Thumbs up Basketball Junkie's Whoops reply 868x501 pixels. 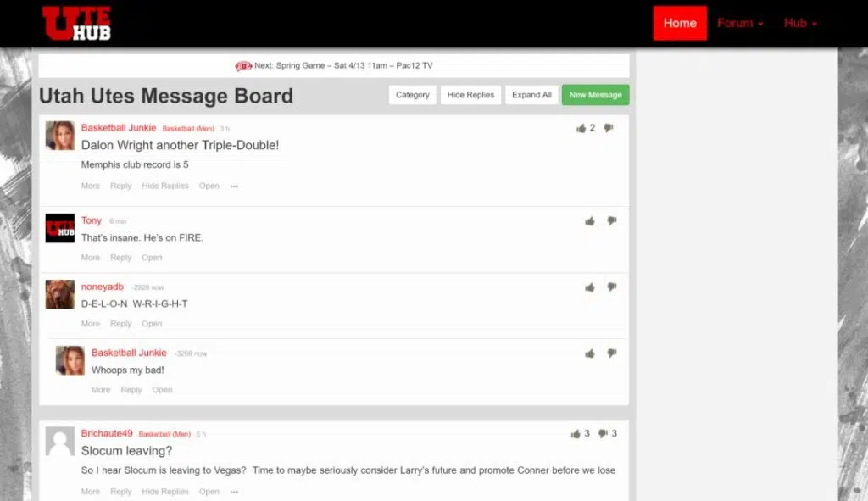[589, 353]
